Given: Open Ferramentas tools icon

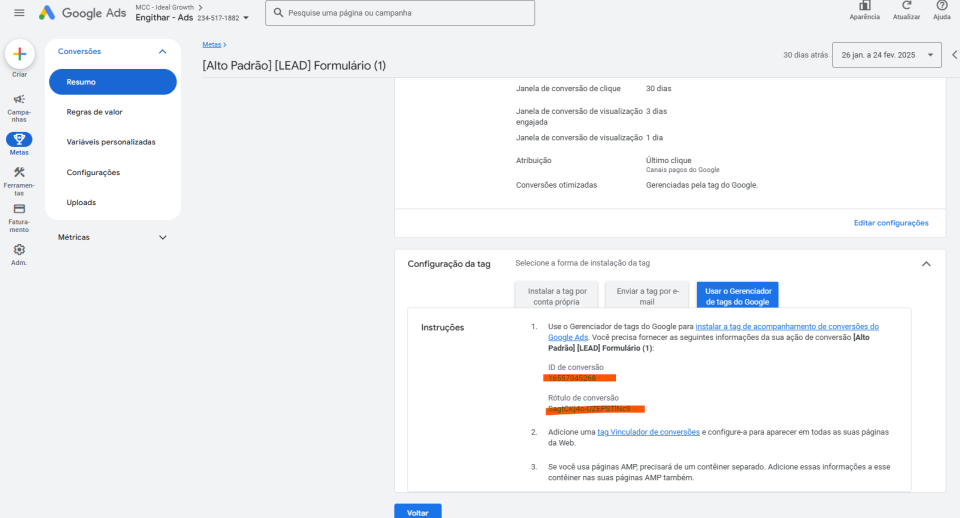Looking at the screenshot, I should point(19,173).
